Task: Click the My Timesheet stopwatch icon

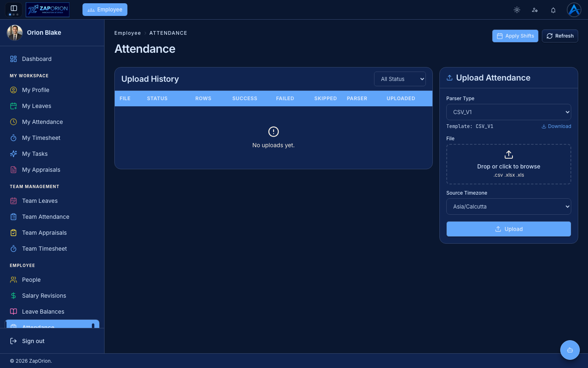Action: tap(13, 138)
